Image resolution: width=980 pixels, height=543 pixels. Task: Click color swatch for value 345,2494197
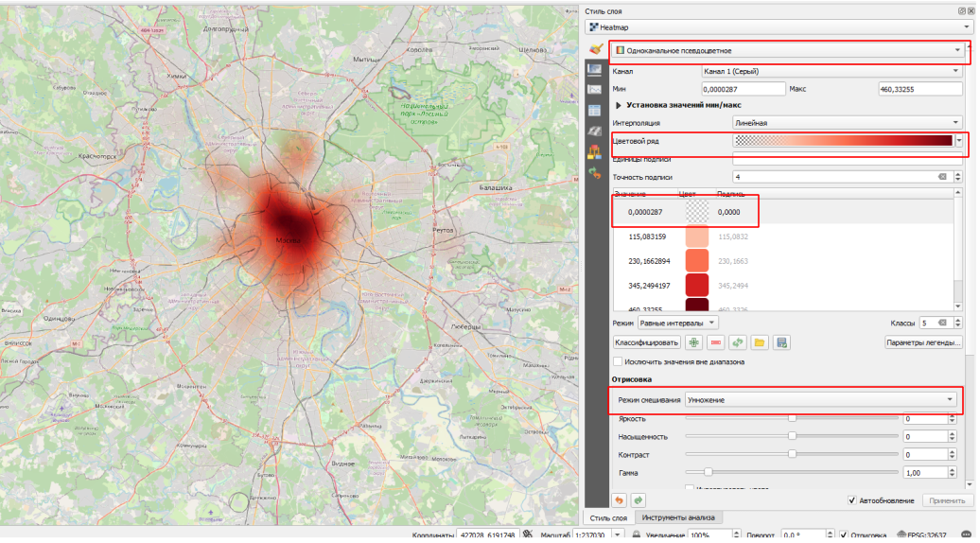(697, 286)
